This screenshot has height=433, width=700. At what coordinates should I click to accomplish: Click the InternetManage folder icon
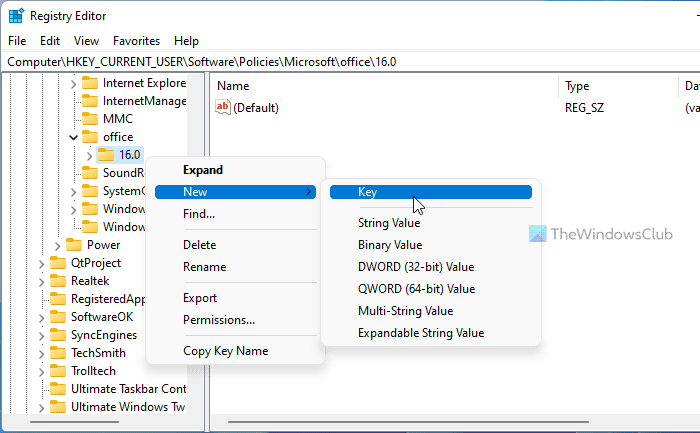coord(90,101)
